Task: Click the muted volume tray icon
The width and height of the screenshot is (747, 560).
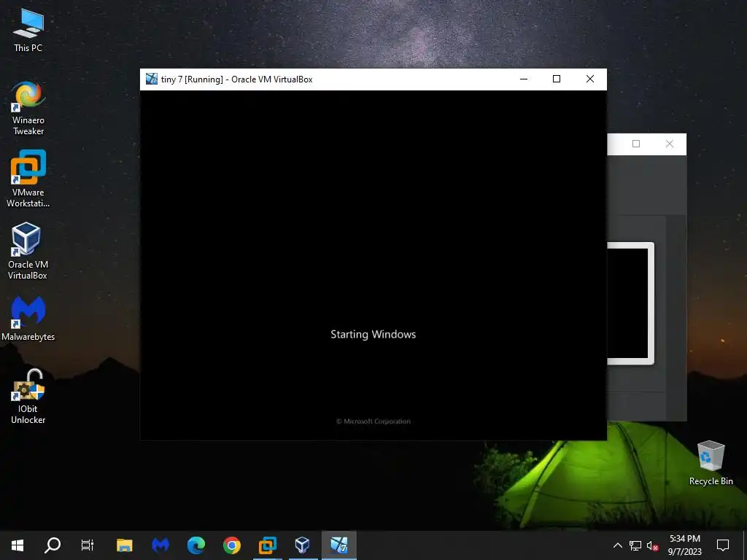Action: pyautogui.click(x=652, y=545)
